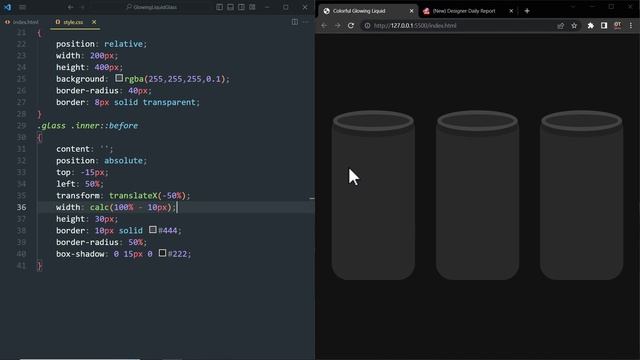Toggle the browser side panel

tap(604, 25)
